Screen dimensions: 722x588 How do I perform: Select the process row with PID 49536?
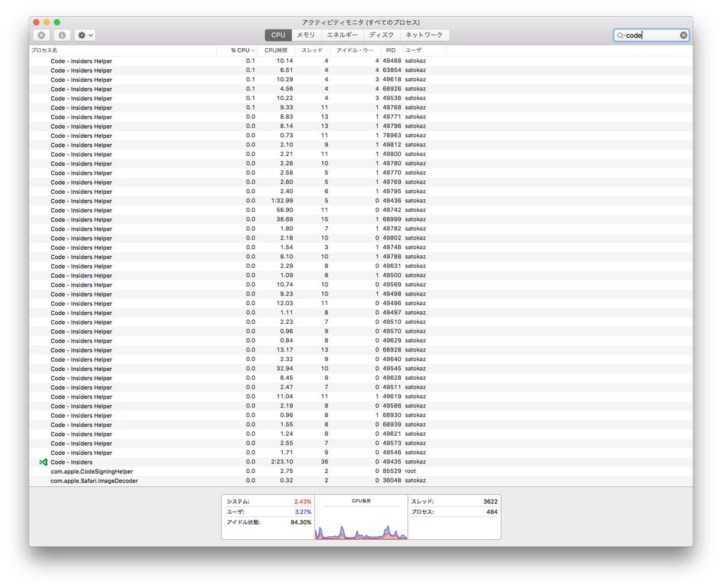click(x=361, y=98)
